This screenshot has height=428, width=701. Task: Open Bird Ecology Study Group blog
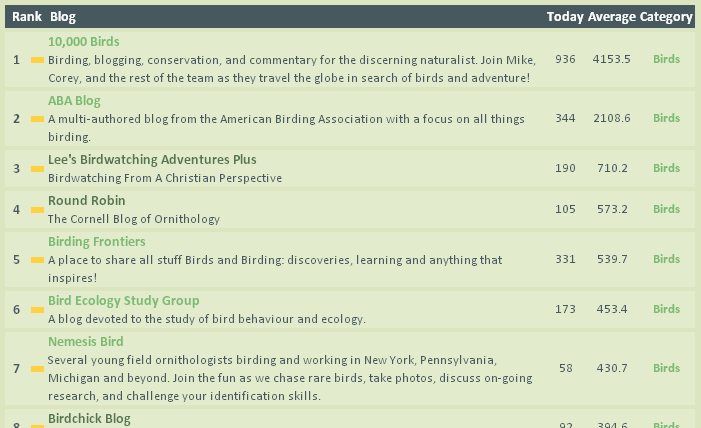click(x=123, y=301)
